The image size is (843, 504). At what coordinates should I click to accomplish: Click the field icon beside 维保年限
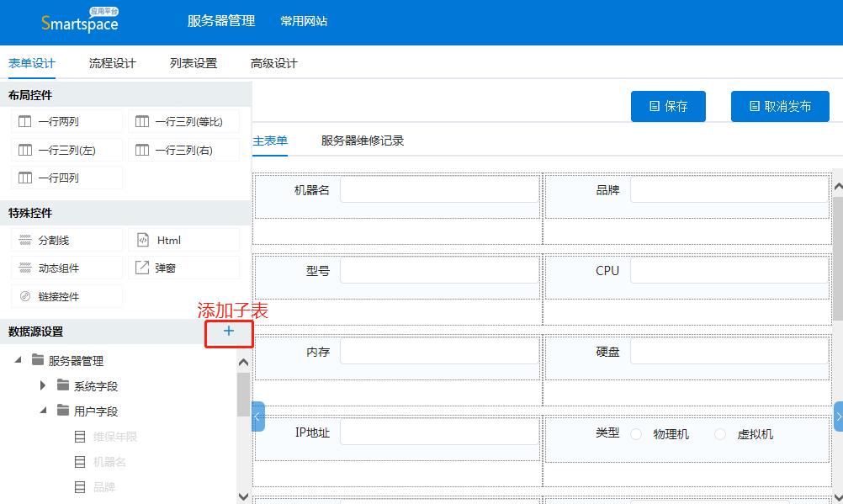tap(80, 437)
